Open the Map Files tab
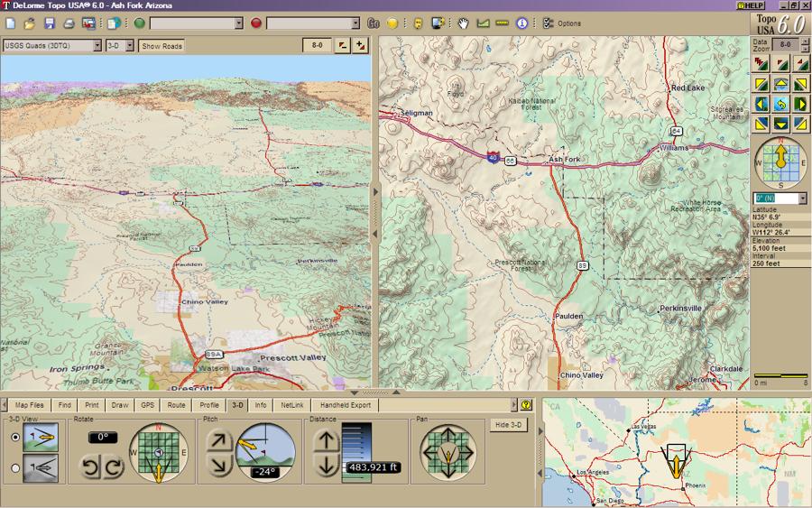The height and width of the screenshot is (508, 812). (x=29, y=405)
